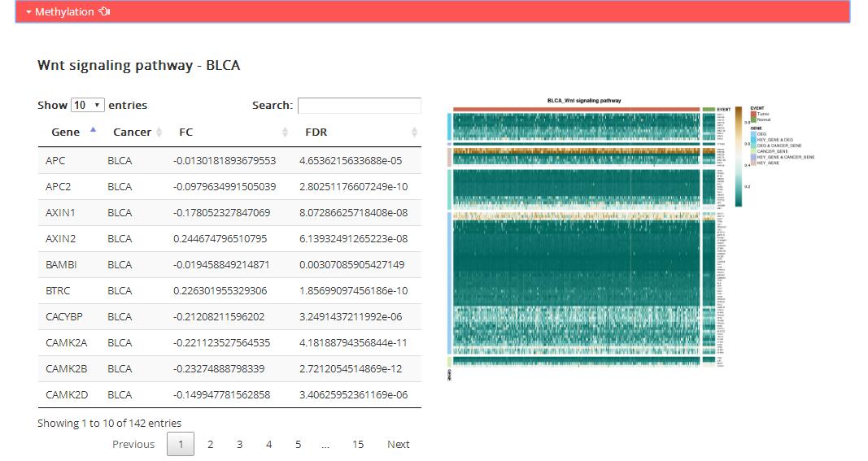Click the hand pointer icon beside Methylation

click(104, 11)
